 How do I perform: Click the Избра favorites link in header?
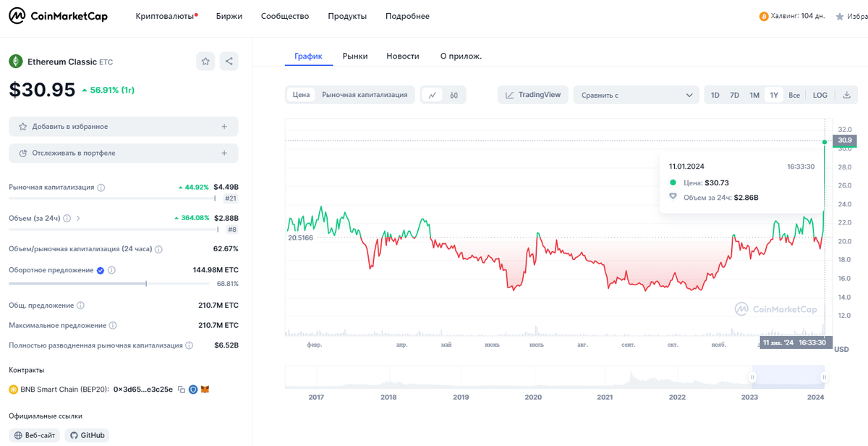[x=851, y=16]
